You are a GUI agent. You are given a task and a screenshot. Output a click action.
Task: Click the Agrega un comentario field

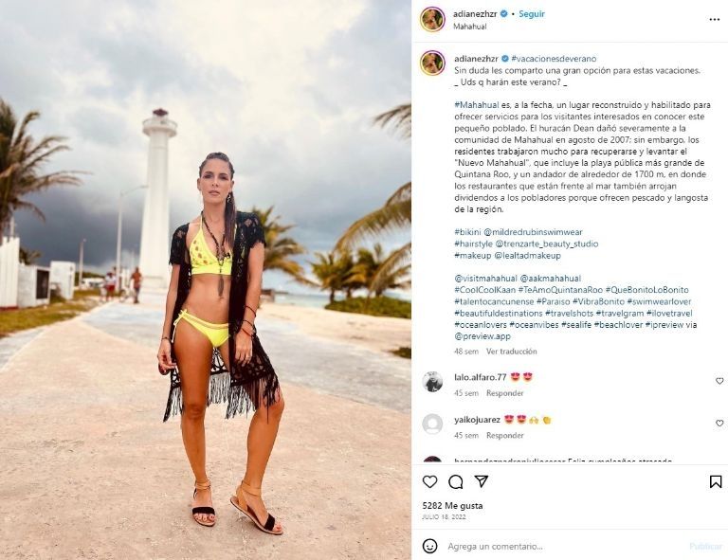point(564,546)
